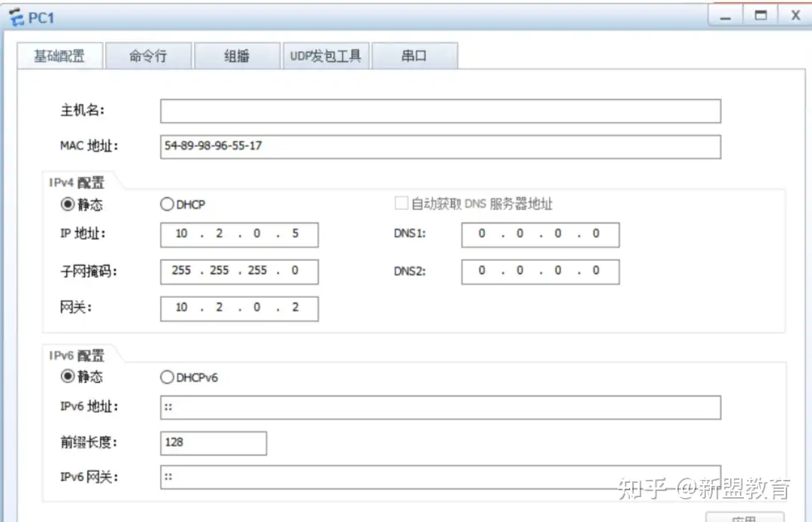The height and width of the screenshot is (522, 812).
Task: Click the 主机名 input field
Action: point(441,111)
